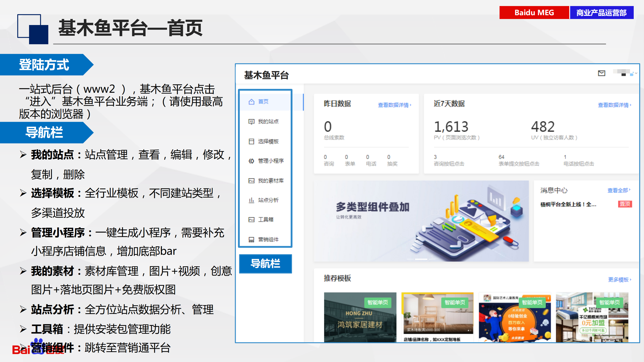Open the 0元加盟 template thumbnail
This screenshot has width=644, height=362.
coord(592,317)
